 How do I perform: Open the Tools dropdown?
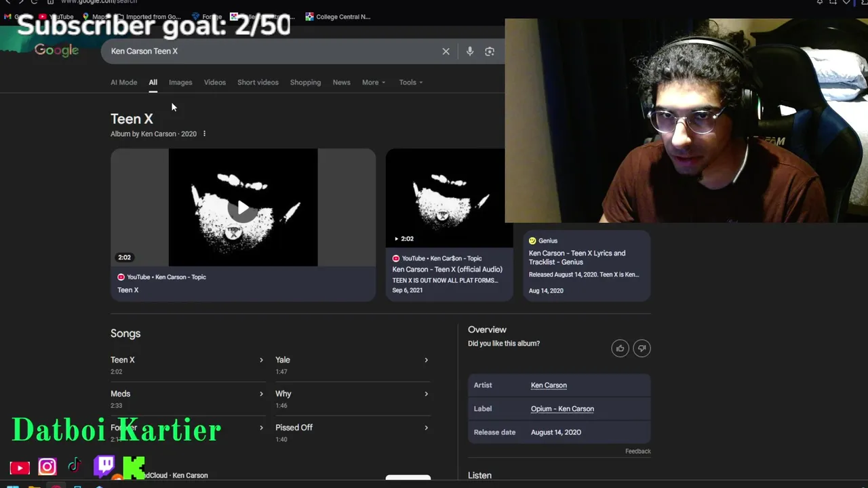411,83
